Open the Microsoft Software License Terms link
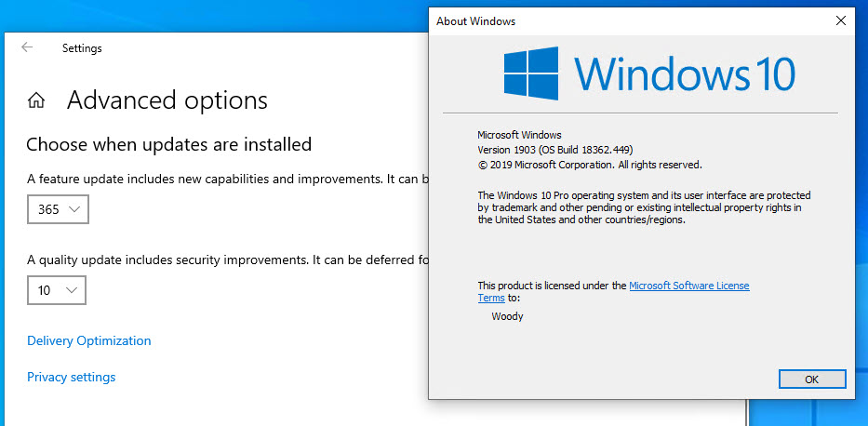Image resolution: width=868 pixels, height=426 pixels. [x=688, y=286]
